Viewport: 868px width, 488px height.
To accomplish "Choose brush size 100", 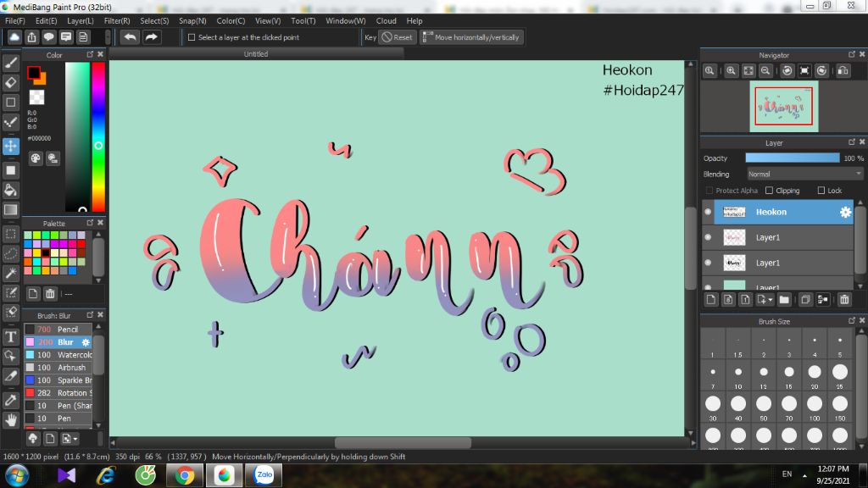I will pyautogui.click(x=815, y=407).
